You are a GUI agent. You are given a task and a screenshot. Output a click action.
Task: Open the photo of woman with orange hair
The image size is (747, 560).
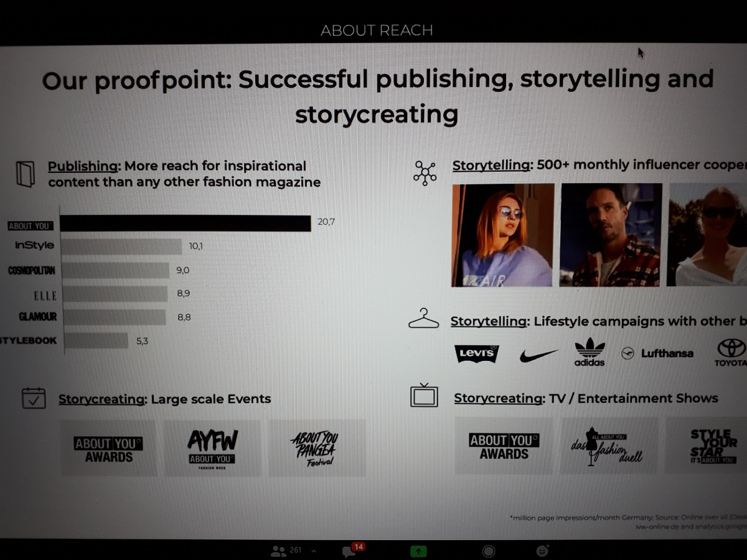click(x=502, y=235)
